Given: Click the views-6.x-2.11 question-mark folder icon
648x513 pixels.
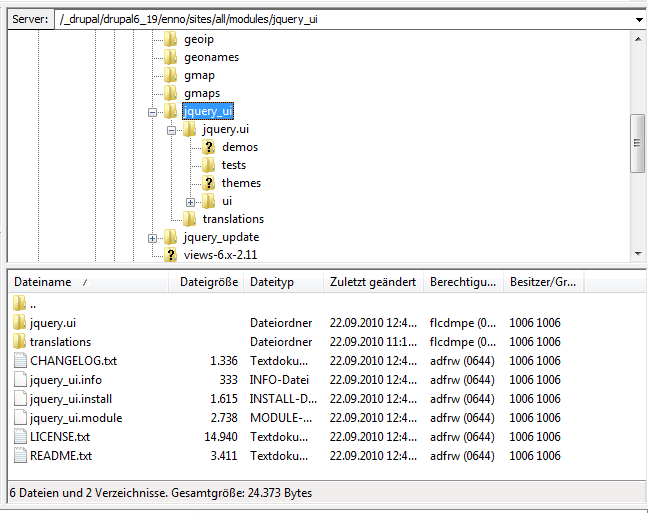Looking at the screenshot, I should pyautogui.click(x=171, y=255).
